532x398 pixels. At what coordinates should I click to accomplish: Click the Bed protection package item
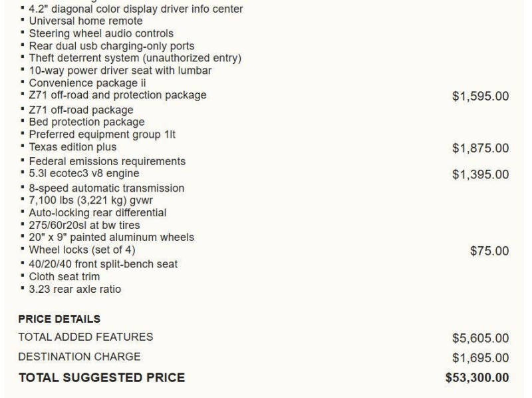[86, 122]
